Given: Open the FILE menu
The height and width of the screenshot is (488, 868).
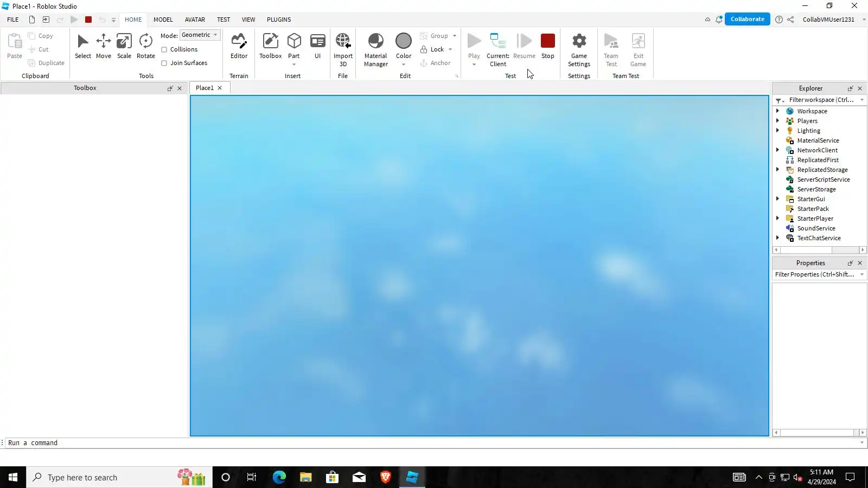Looking at the screenshot, I should [13, 20].
